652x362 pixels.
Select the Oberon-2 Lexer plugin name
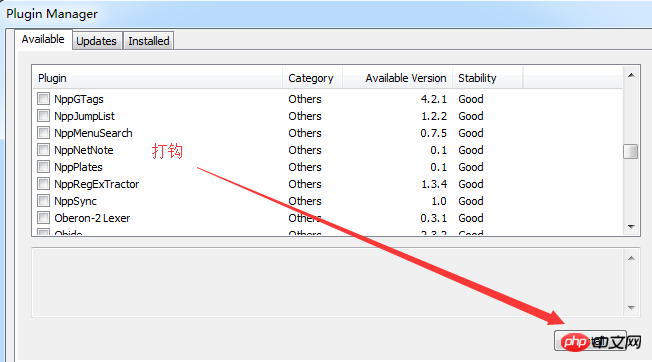pos(92,218)
